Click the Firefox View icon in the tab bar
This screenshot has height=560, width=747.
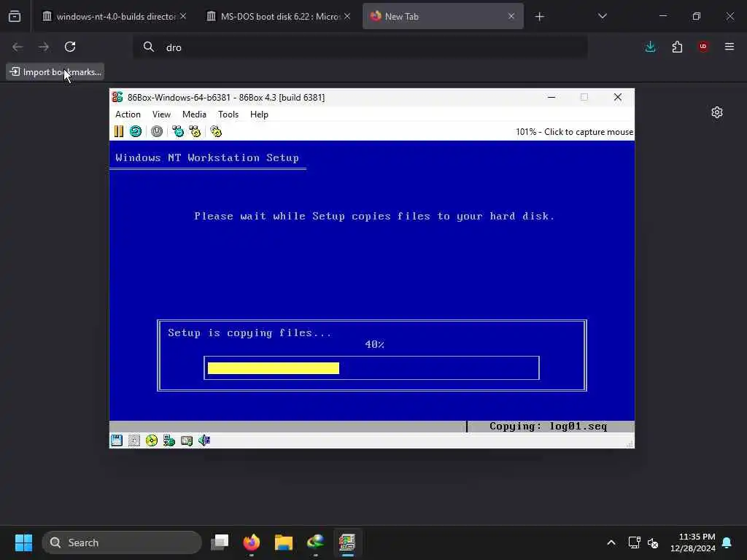pos(15,16)
